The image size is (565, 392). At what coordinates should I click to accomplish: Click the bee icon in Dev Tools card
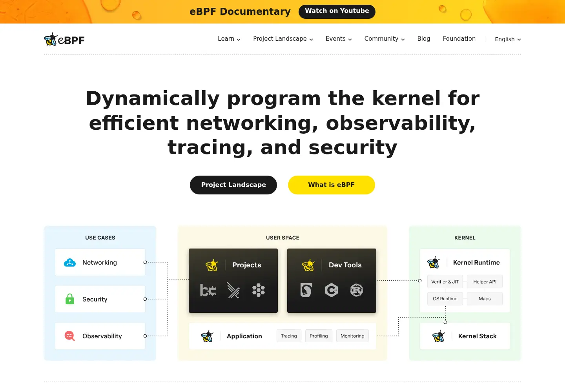coord(308,265)
